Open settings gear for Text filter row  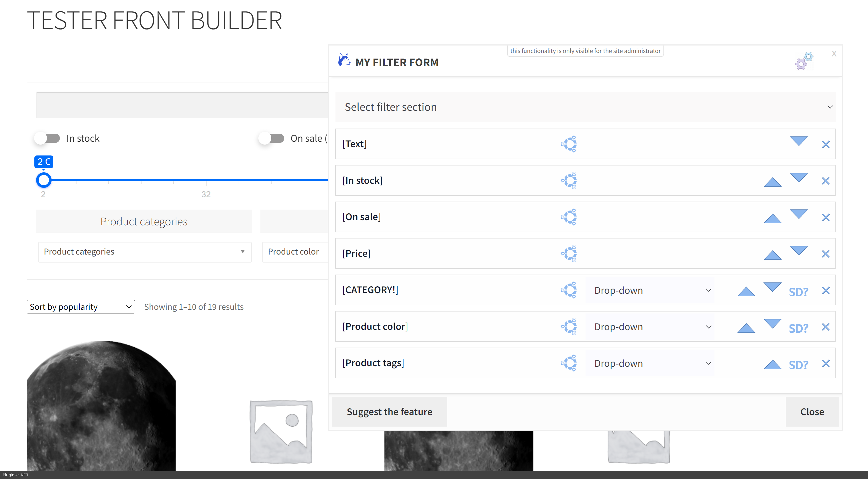click(x=569, y=144)
